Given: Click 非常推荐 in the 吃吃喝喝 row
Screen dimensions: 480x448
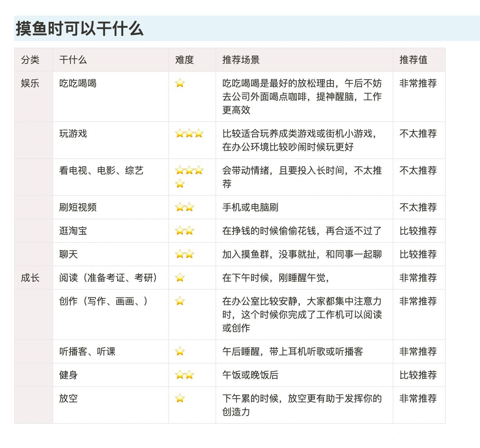Looking at the screenshot, I should pyautogui.click(x=418, y=83).
